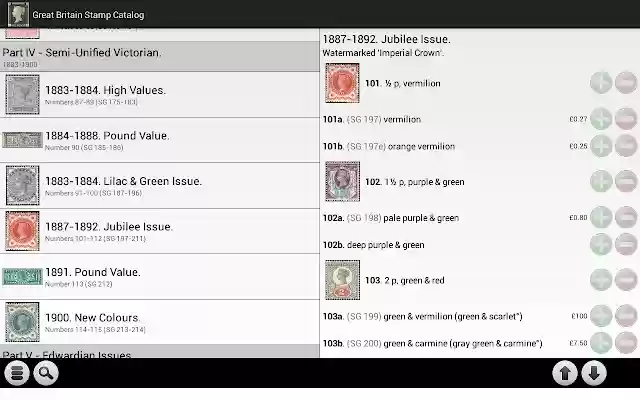Add 101b orange vermilion with plus
Viewport: 640px width, 400px height.
(601, 146)
